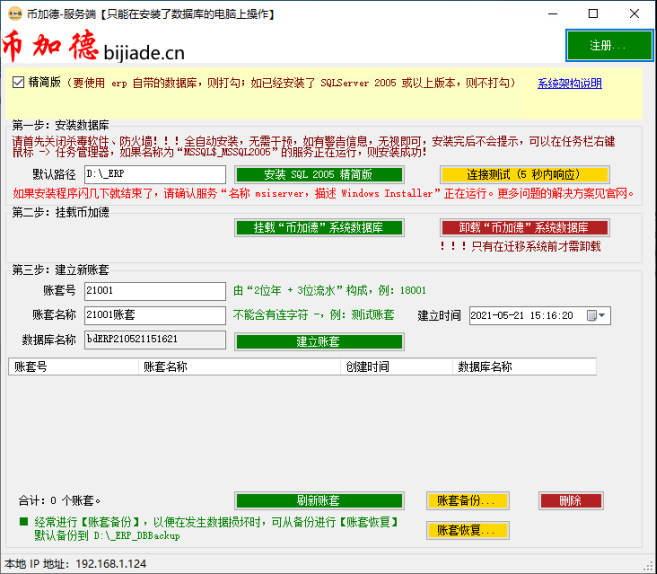This screenshot has height=574, width=657.
Task: Click the 建立时间 date value
Action: click(522, 315)
